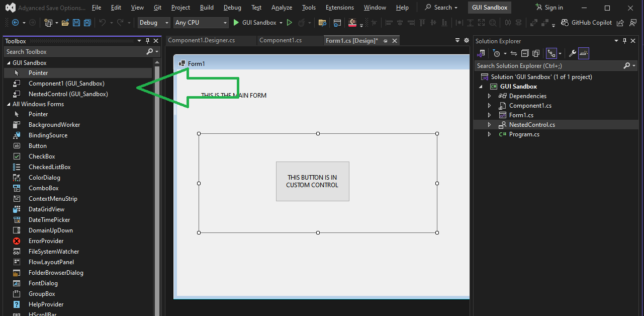Select Component1 (GUI_Sandbox) in Toolbox
644x316 pixels.
(x=66, y=84)
